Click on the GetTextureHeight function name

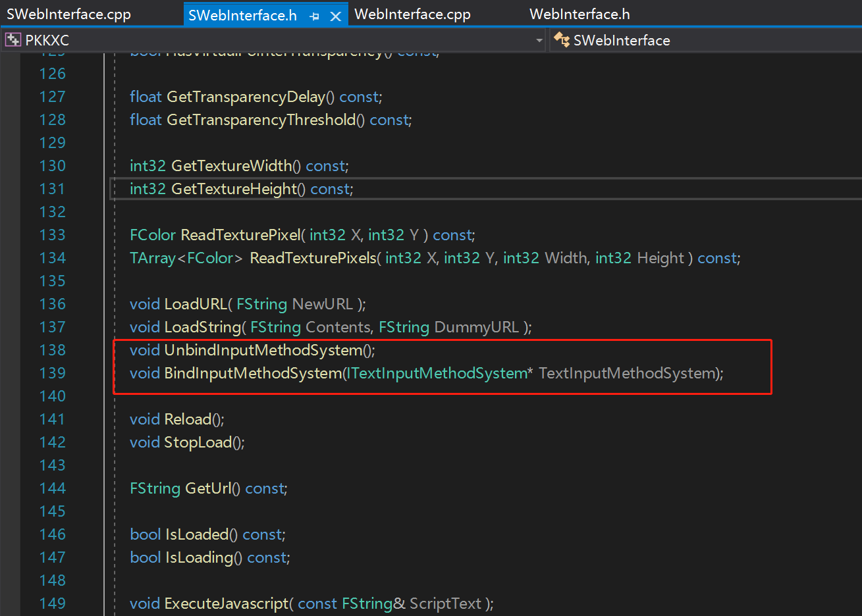click(x=234, y=189)
